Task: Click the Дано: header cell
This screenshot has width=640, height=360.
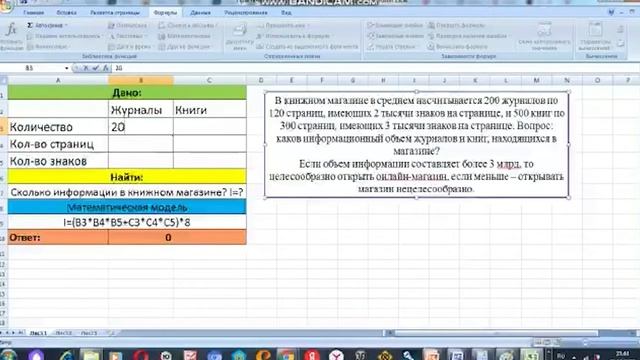Action: click(127, 93)
